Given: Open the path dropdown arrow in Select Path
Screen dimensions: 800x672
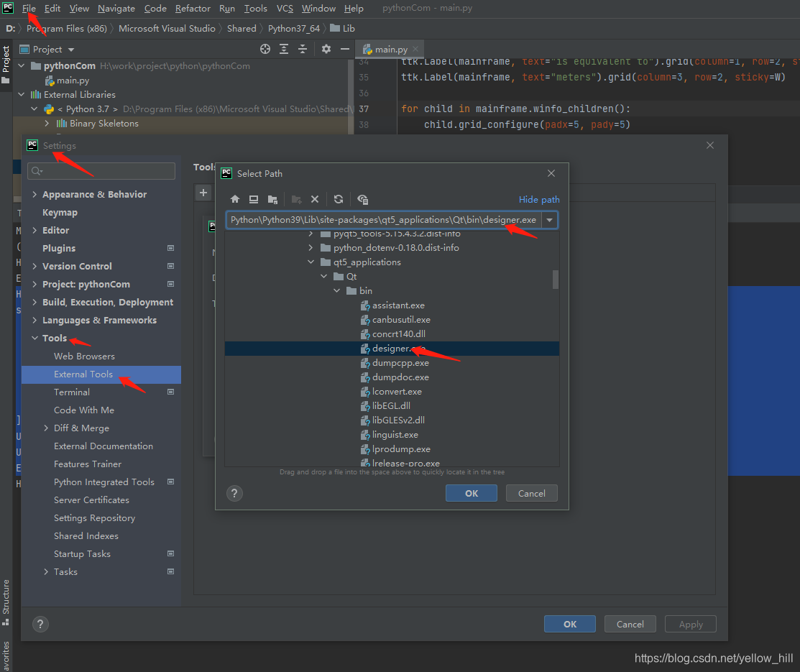Looking at the screenshot, I should [x=550, y=220].
